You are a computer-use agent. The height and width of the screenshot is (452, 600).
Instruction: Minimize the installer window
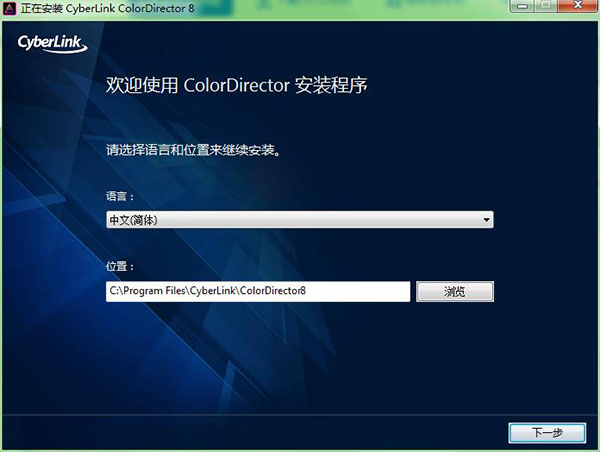[x=523, y=5]
